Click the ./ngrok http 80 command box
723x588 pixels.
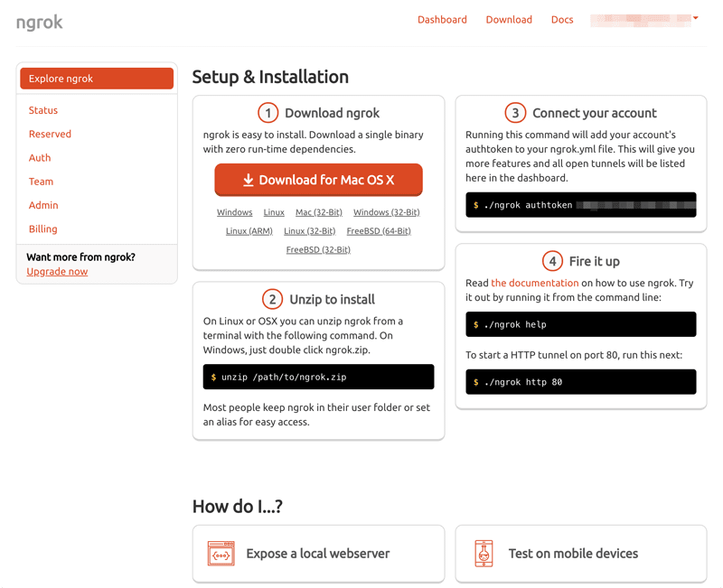581,382
